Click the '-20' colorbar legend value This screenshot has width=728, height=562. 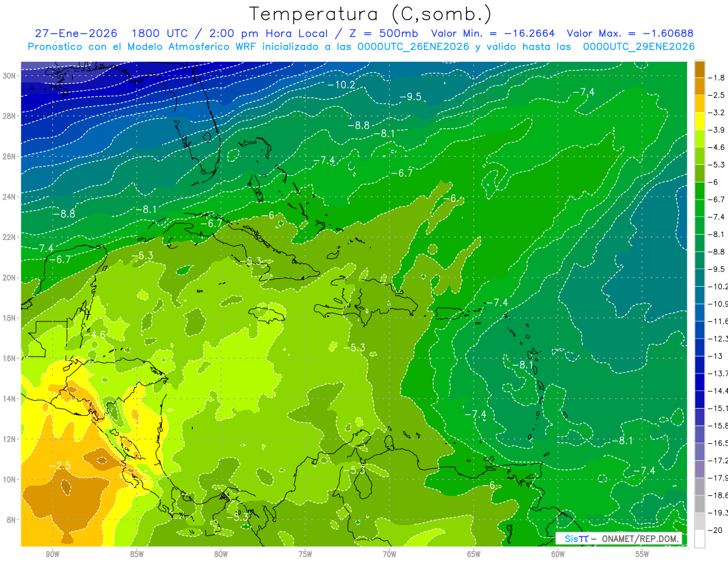(716, 530)
